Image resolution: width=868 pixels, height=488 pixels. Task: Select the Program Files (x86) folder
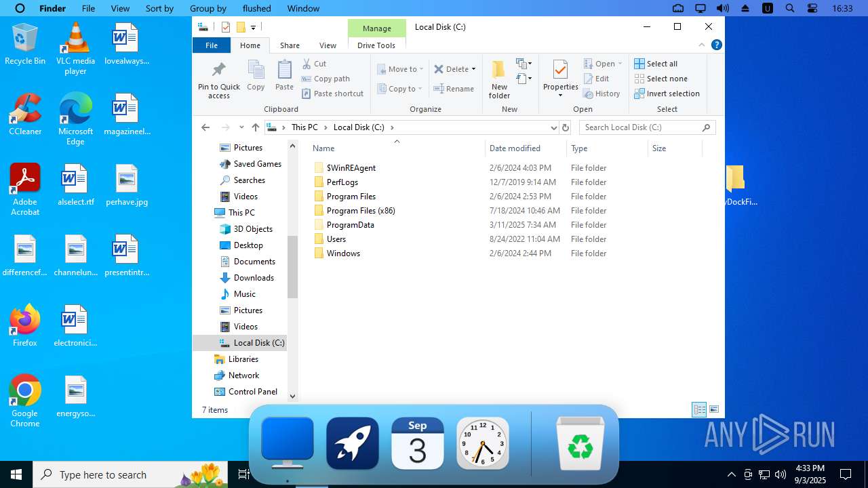pyautogui.click(x=361, y=211)
